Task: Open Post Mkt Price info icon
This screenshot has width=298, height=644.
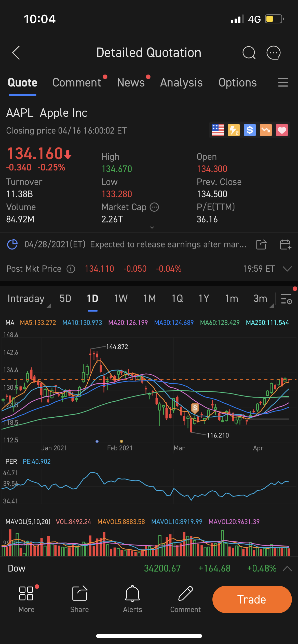Action: 71,269
